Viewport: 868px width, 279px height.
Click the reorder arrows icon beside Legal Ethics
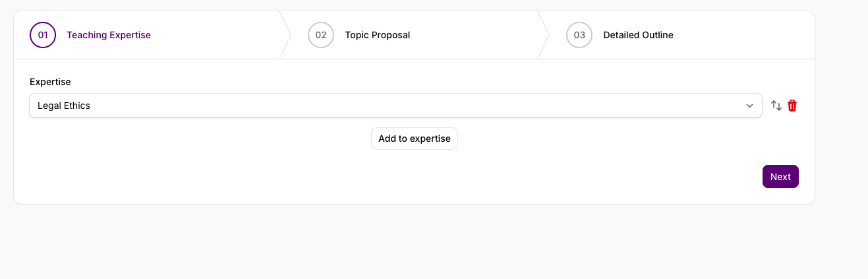776,106
